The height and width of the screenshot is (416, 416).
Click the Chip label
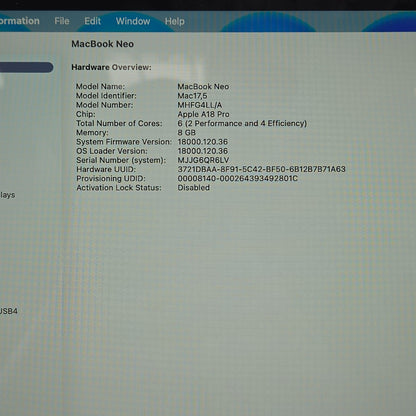point(85,114)
